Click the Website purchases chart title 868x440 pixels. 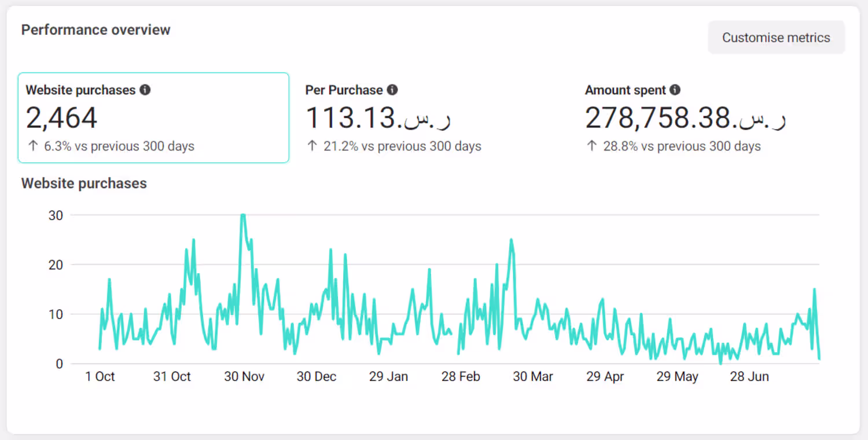click(x=84, y=184)
